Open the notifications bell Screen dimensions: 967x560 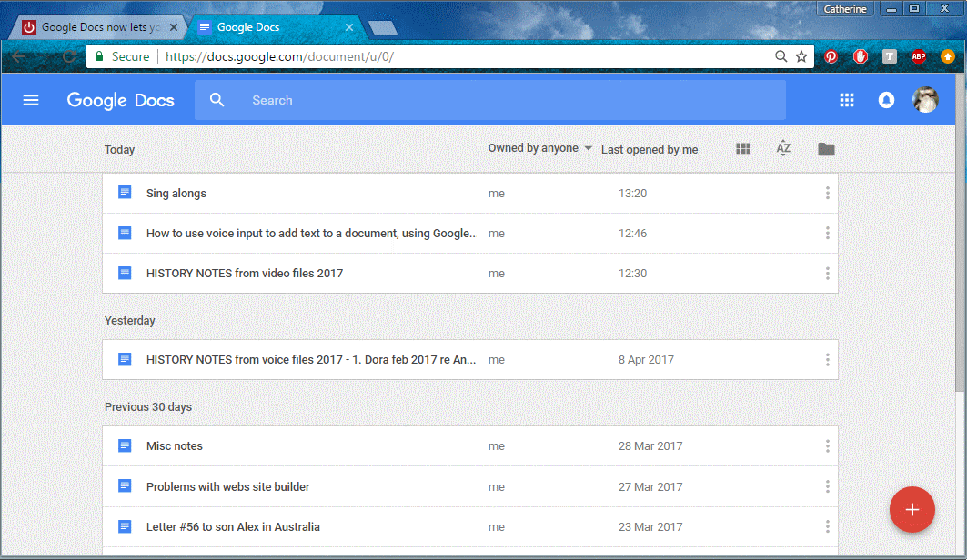[886, 100]
